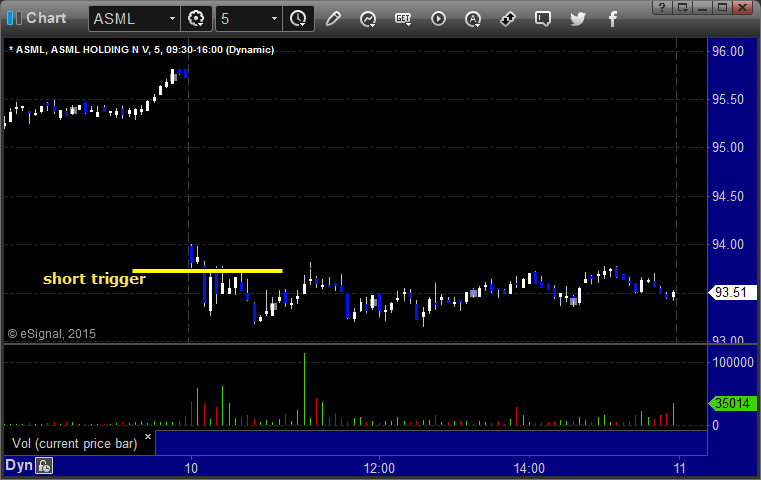Viewport: 761px width, 480px height.
Task: Click the 14:00 time axis label
Action: 529,468
